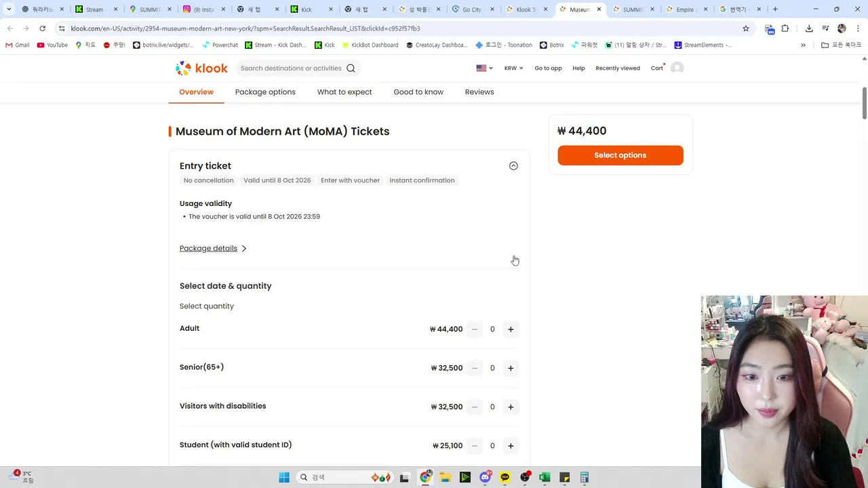Image resolution: width=868 pixels, height=488 pixels.
Task: Bookmark this page with the star icon
Action: [746, 28]
